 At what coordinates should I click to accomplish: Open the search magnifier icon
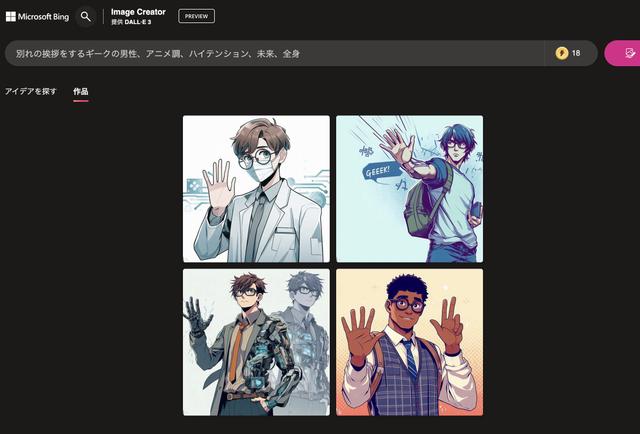coord(86,17)
